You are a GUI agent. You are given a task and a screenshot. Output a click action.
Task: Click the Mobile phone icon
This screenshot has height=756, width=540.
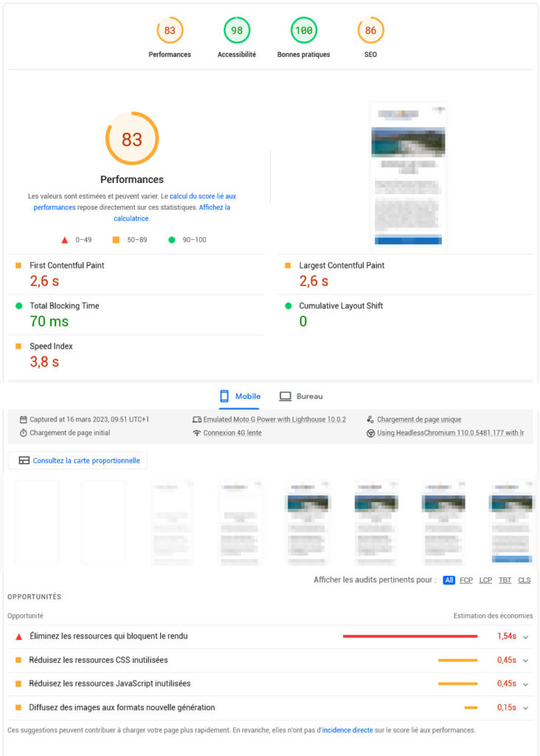tap(224, 396)
